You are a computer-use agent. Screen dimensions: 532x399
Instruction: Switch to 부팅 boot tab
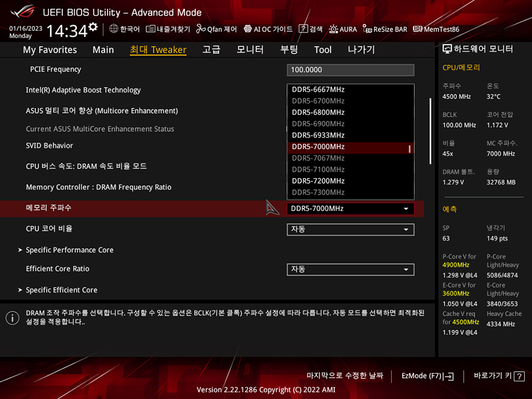click(289, 50)
